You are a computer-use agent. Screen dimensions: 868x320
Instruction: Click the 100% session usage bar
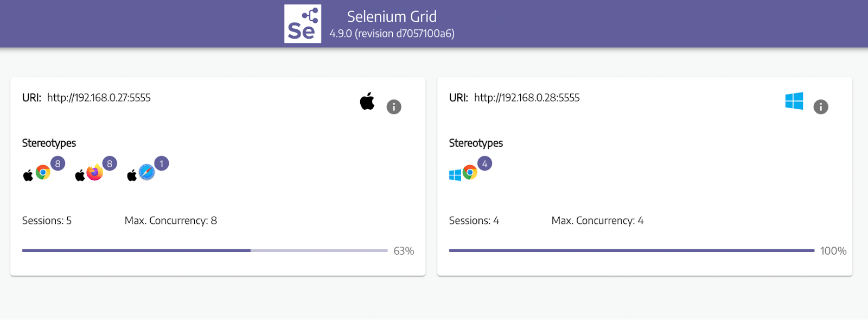coord(631,250)
